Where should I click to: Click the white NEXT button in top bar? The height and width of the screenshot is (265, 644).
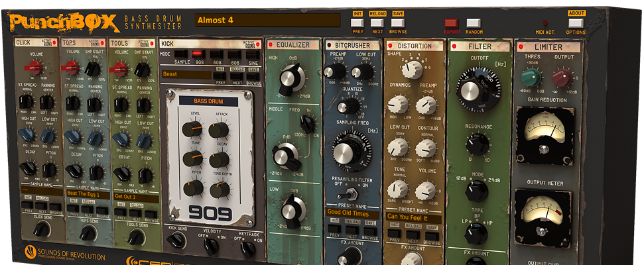tap(377, 23)
